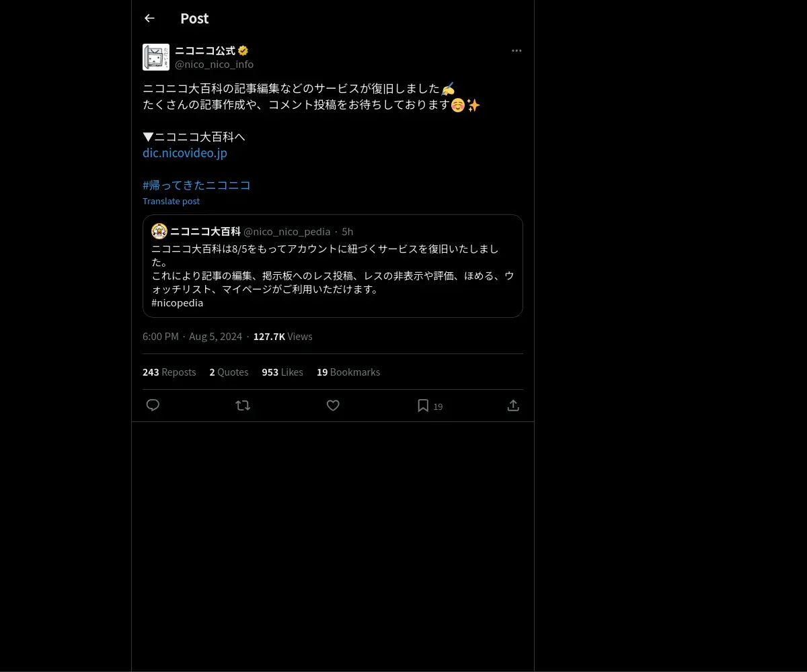Open the quoted ニコニコ大百科 avatar
807x672 pixels.
tap(159, 231)
